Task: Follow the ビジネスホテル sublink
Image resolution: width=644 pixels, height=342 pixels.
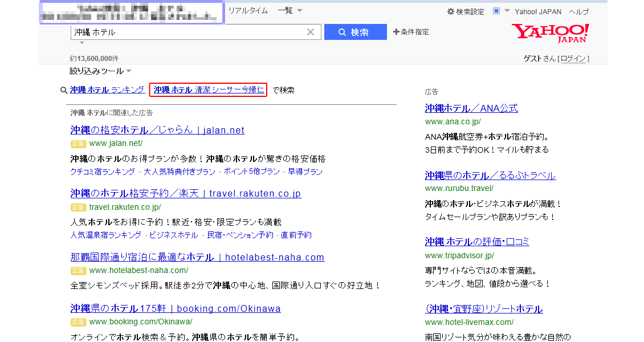Action: tap(174, 235)
